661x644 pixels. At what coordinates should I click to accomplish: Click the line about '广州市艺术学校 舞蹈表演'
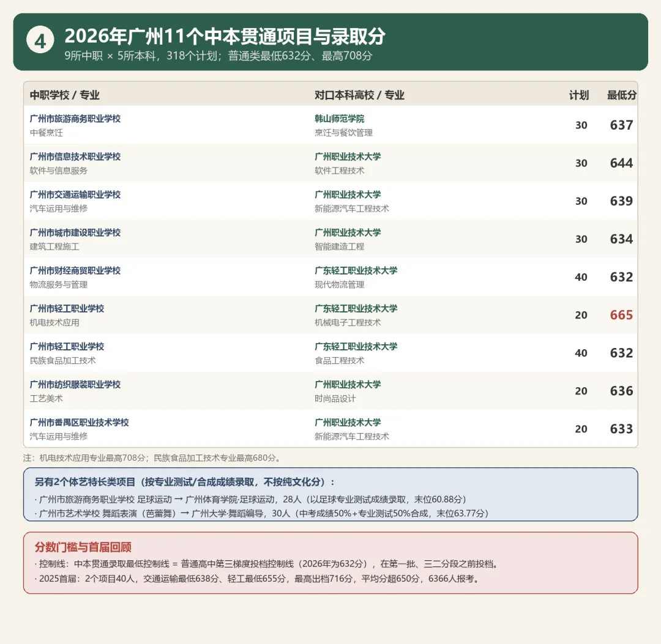pos(263,513)
